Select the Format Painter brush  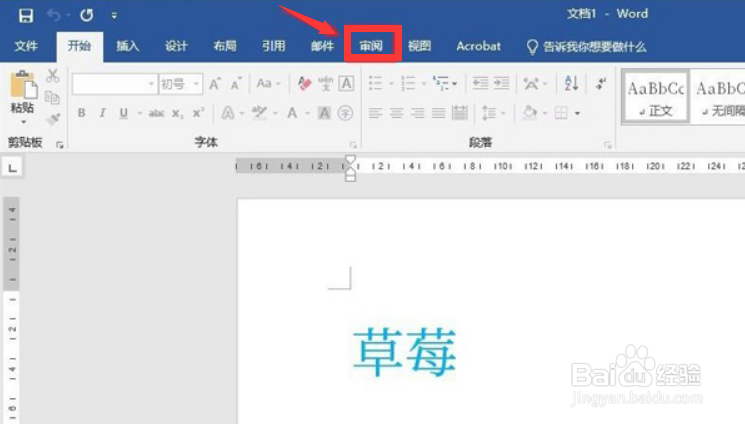tap(53, 118)
